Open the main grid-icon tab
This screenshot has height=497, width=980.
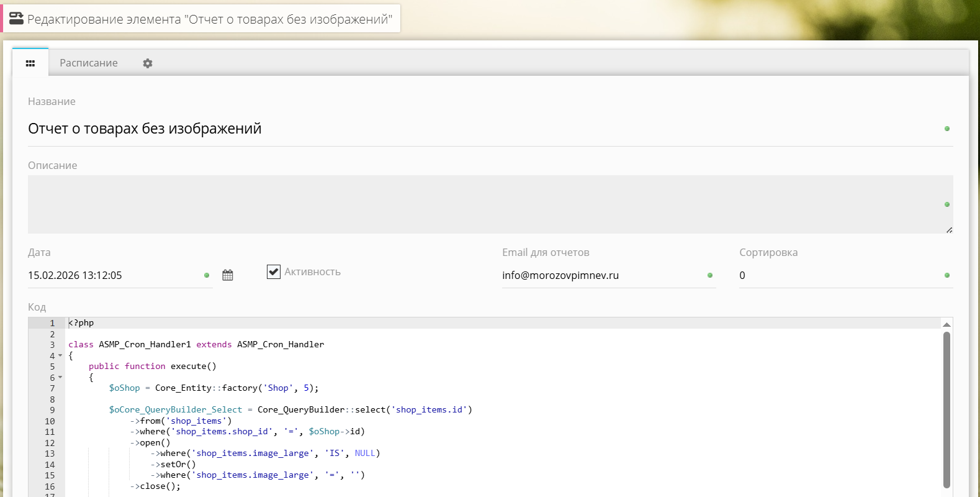30,63
